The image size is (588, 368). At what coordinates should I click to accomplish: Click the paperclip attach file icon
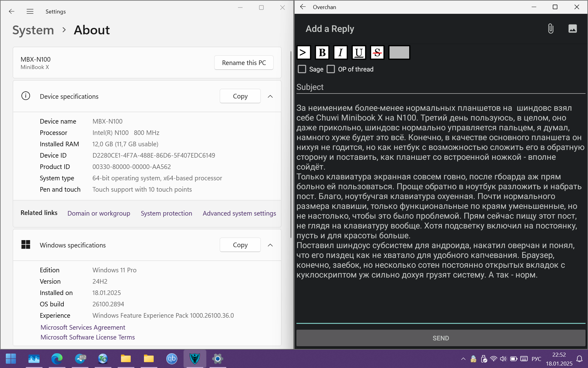click(550, 29)
